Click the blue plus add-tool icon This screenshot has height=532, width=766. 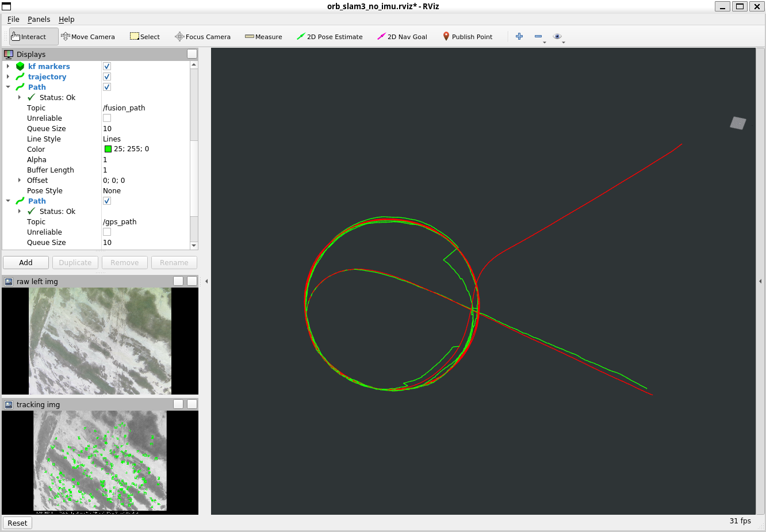[x=519, y=36]
